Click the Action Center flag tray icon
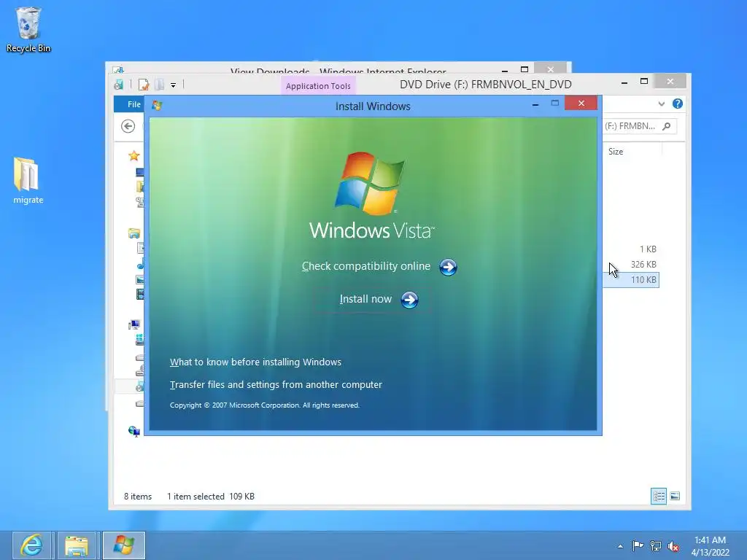 (637, 545)
